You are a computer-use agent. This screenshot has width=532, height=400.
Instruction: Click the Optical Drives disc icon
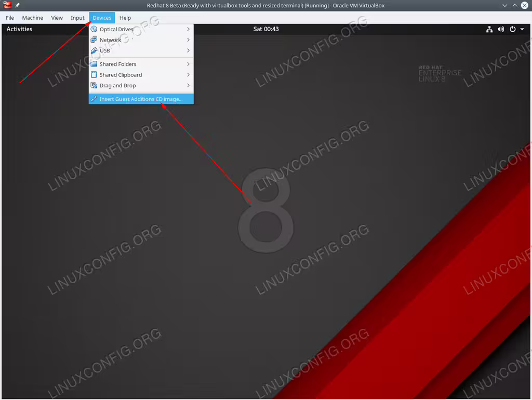coord(94,29)
